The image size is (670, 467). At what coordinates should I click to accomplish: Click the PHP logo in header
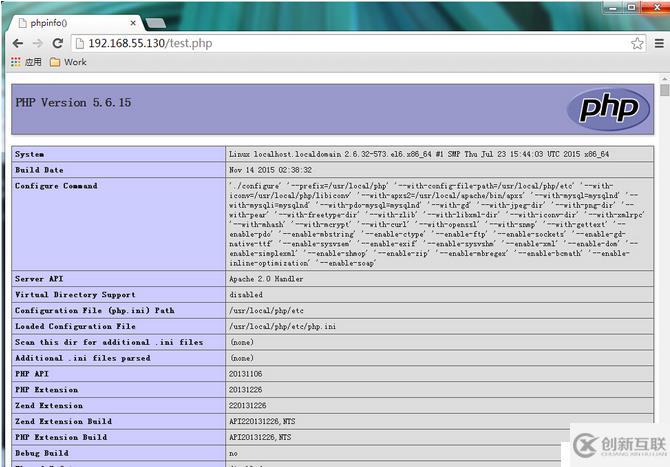pyautogui.click(x=608, y=109)
